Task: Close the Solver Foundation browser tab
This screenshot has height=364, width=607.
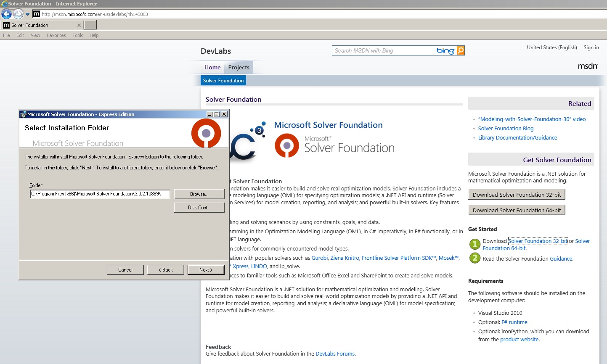Action: (79, 25)
